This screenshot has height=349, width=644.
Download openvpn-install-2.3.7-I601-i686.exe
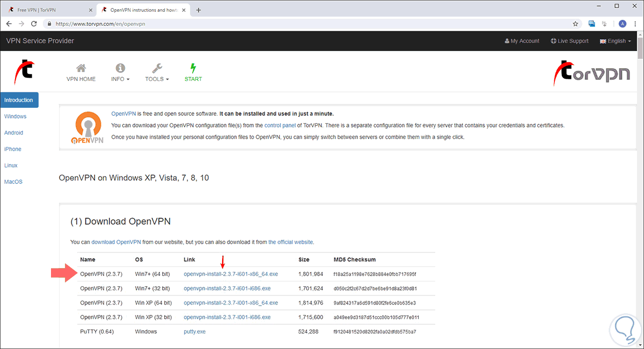tap(227, 288)
